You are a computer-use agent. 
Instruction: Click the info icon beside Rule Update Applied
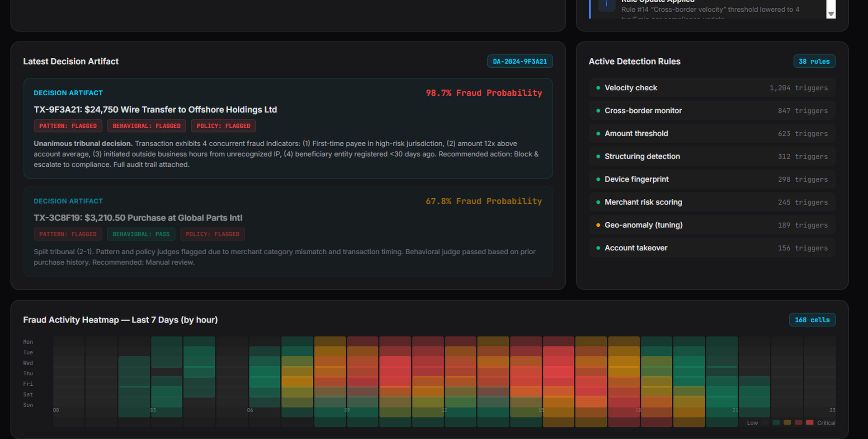coord(606,5)
